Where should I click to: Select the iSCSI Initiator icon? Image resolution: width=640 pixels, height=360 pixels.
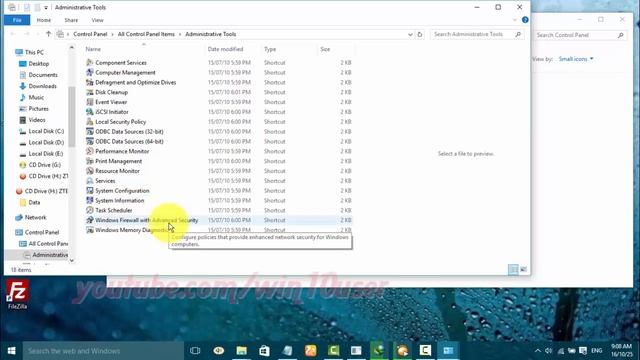90,112
